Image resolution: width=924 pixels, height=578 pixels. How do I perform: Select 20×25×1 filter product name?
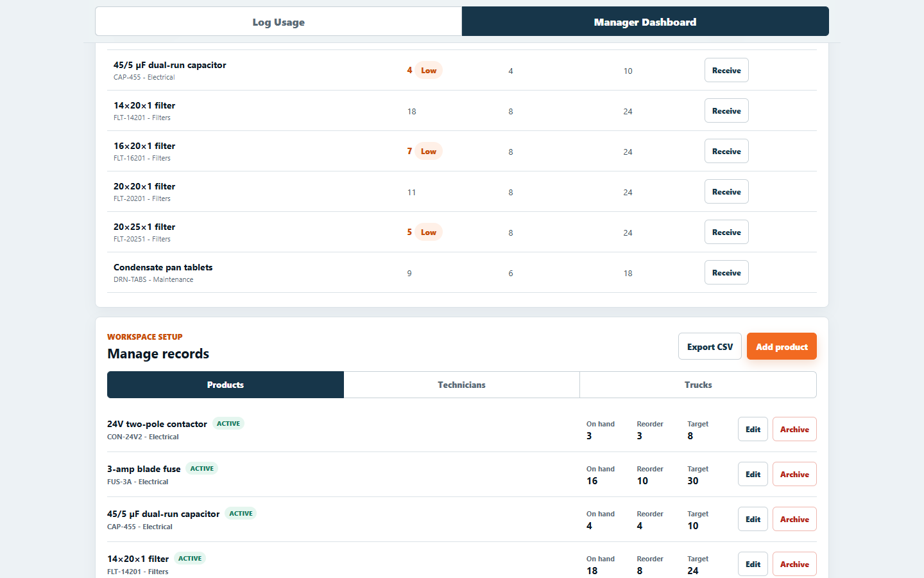[144, 227]
